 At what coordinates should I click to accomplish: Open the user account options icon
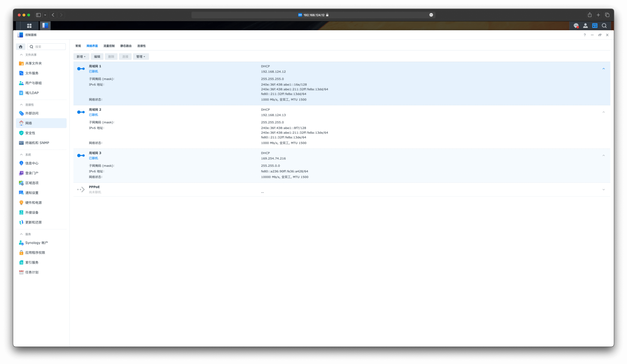pyautogui.click(x=585, y=26)
